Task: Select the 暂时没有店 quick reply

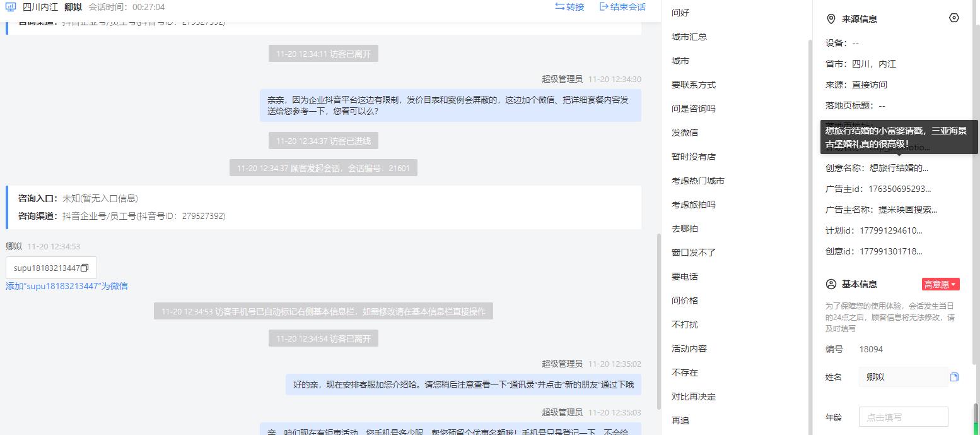Action: 694,157
